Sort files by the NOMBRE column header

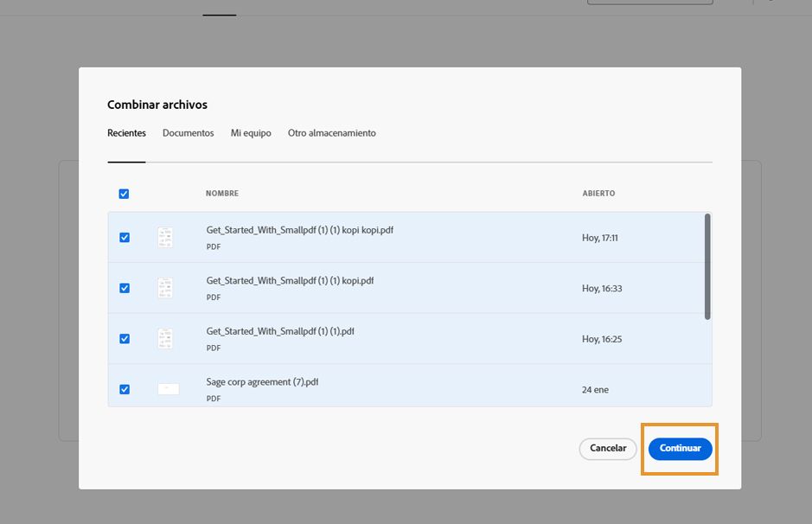pyautogui.click(x=222, y=194)
